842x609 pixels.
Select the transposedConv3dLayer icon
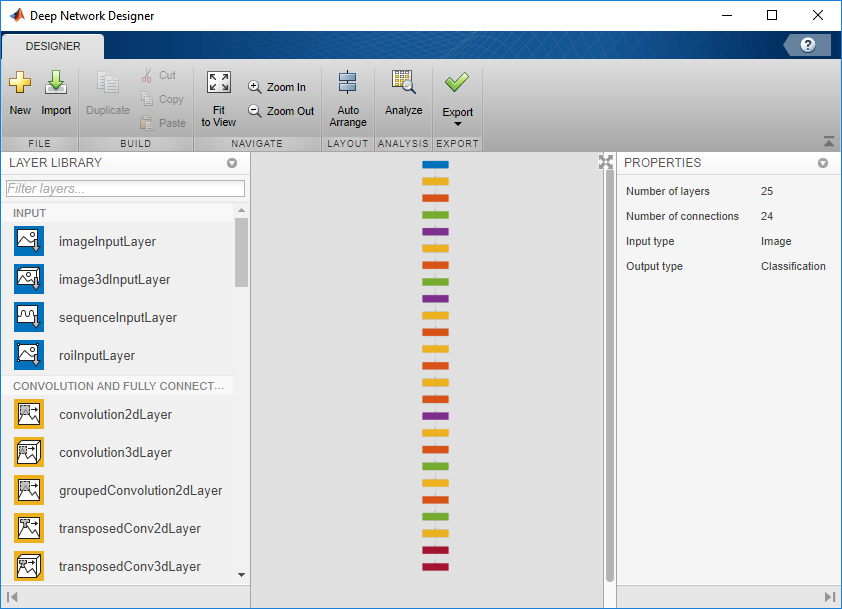(29, 566)
